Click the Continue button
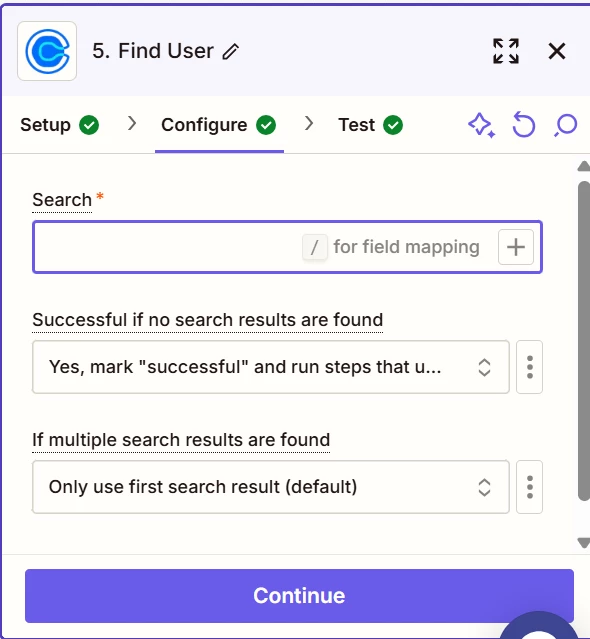Viewport: 590px width, 639px height. [x=299, y=596]
